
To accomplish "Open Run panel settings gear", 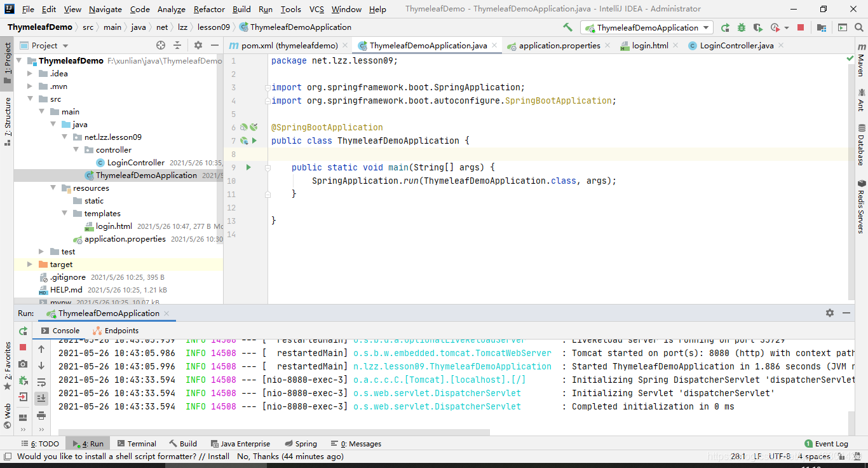I will [x=830, y=313].
